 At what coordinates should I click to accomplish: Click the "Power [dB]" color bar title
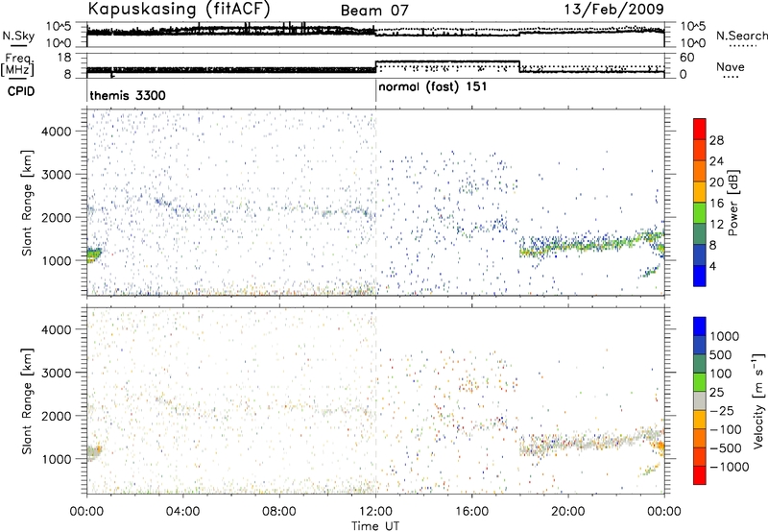[x=733, y=203]
